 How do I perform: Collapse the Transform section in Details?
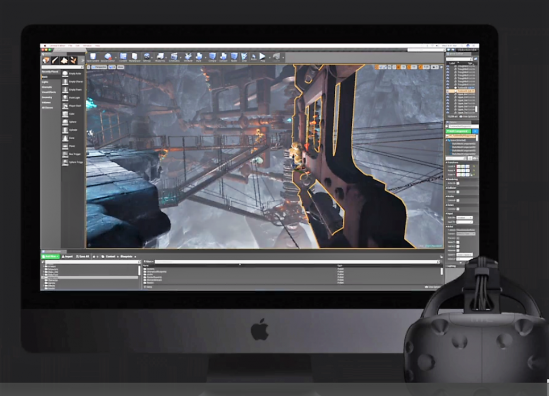click(x=453, y=162)
